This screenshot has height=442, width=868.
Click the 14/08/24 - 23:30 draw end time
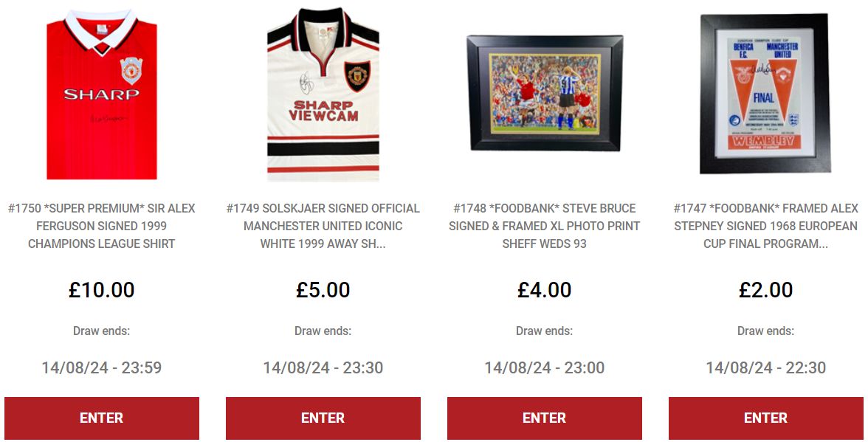pos(323,367)
